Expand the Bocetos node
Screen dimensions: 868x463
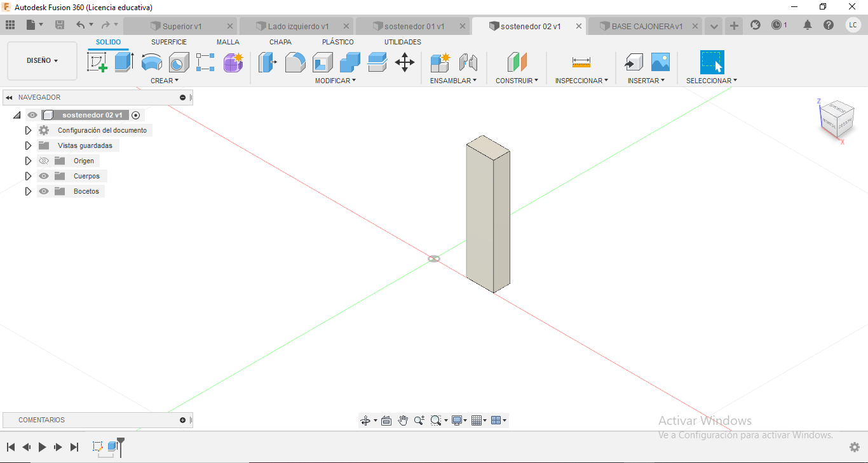(x=28, y=191)
